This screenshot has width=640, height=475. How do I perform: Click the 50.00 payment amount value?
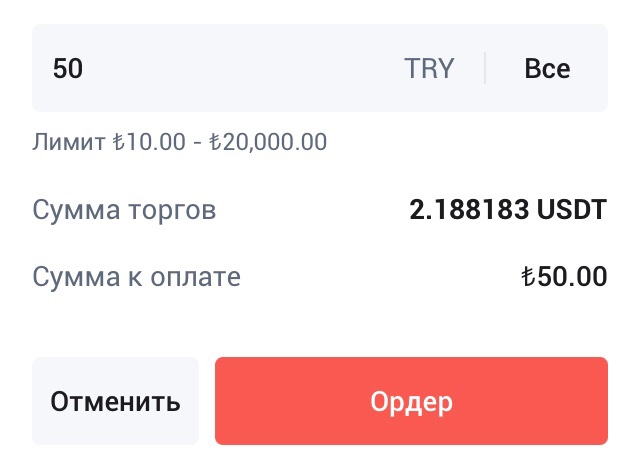(x=572, y=277)
